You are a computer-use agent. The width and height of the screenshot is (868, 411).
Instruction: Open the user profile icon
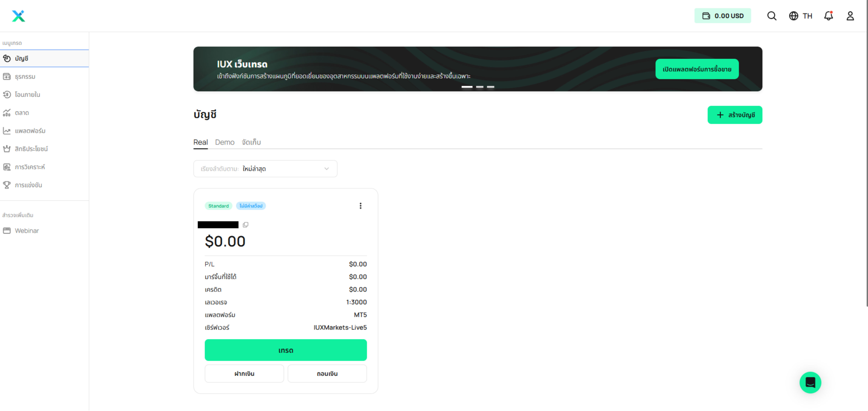click(850, 16)
